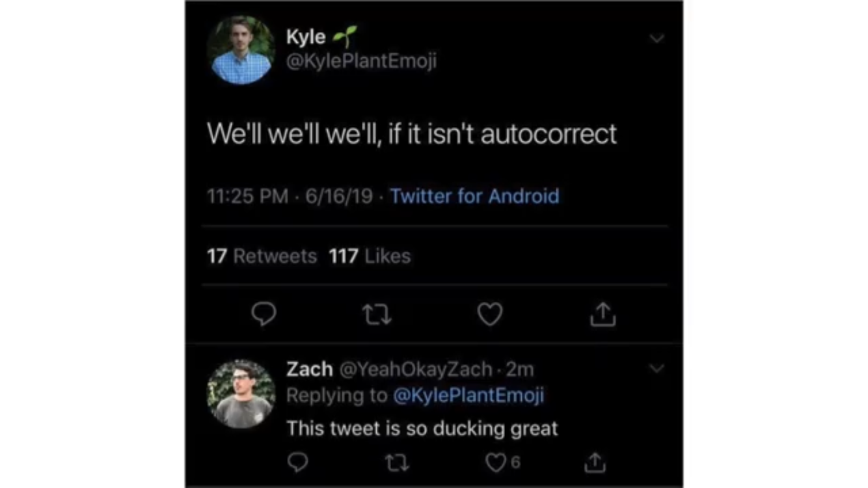Share Zach's reply tweet
Screen dimensions: 868x488
click(595, 463)
